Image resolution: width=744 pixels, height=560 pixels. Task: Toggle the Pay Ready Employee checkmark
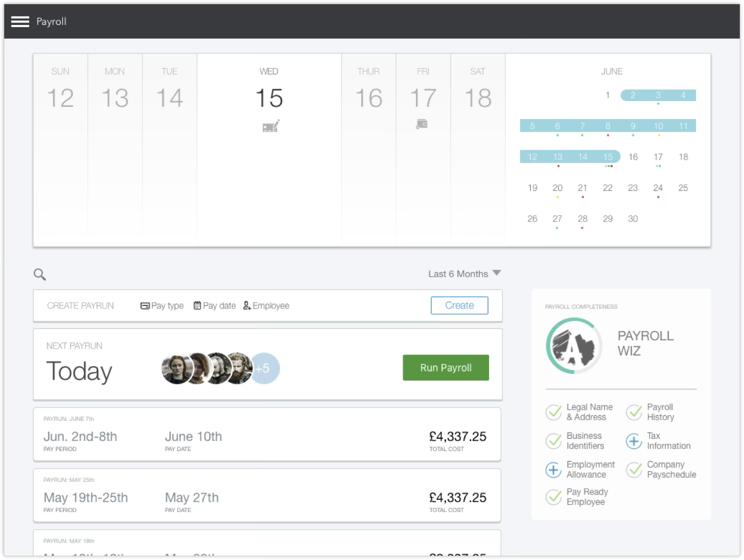[x=553, y=497]
